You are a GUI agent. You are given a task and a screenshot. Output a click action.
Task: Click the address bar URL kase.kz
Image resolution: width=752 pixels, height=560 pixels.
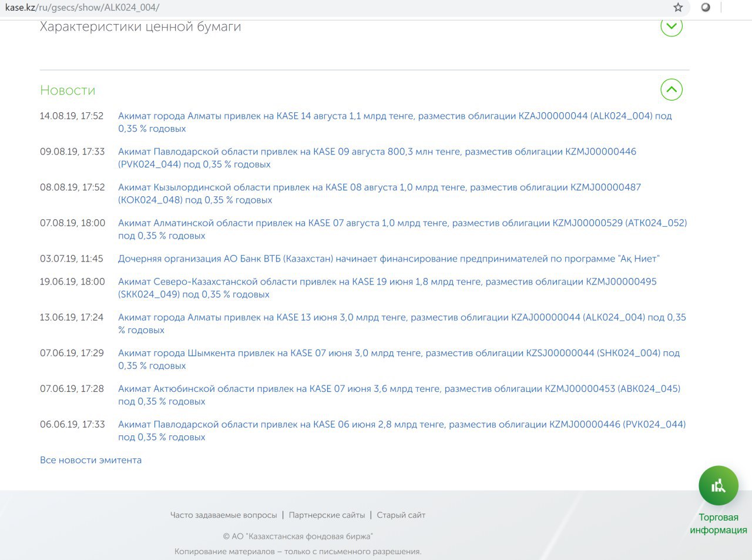pos(82,8)
